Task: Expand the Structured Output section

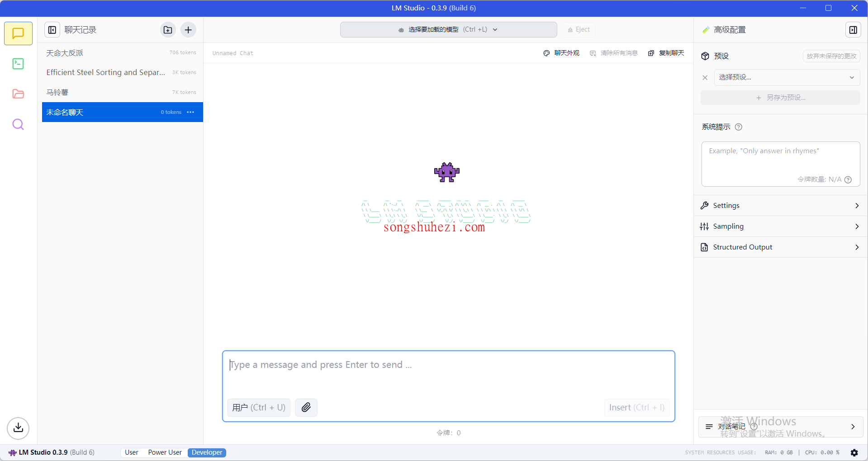Action: 780,247
